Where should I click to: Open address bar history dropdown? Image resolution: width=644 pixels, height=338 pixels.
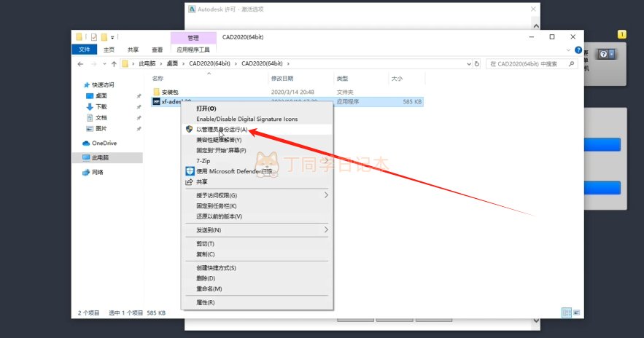click(469, 64)
